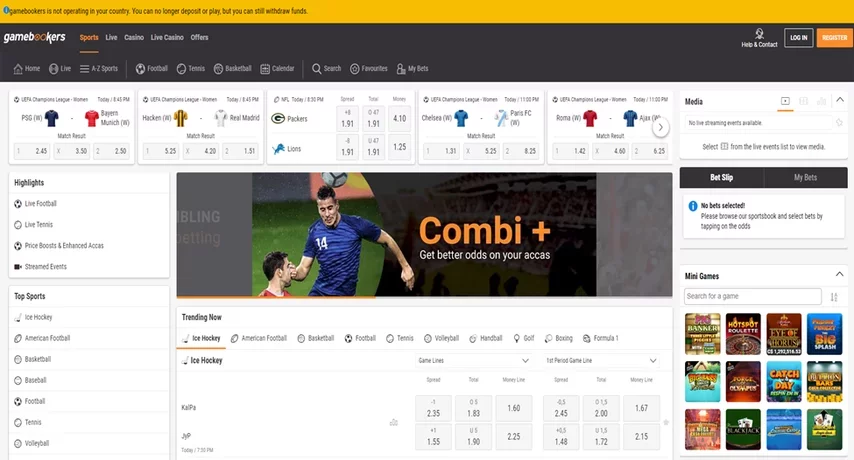Viewport: 854px width, 460px height.
Task: Open Casino top menu
Action: tap(134, 38)
